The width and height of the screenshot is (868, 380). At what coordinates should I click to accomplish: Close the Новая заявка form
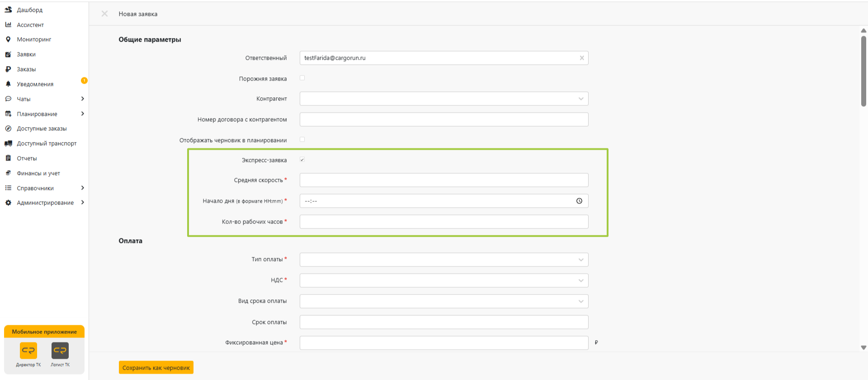(x=104, y=14)
